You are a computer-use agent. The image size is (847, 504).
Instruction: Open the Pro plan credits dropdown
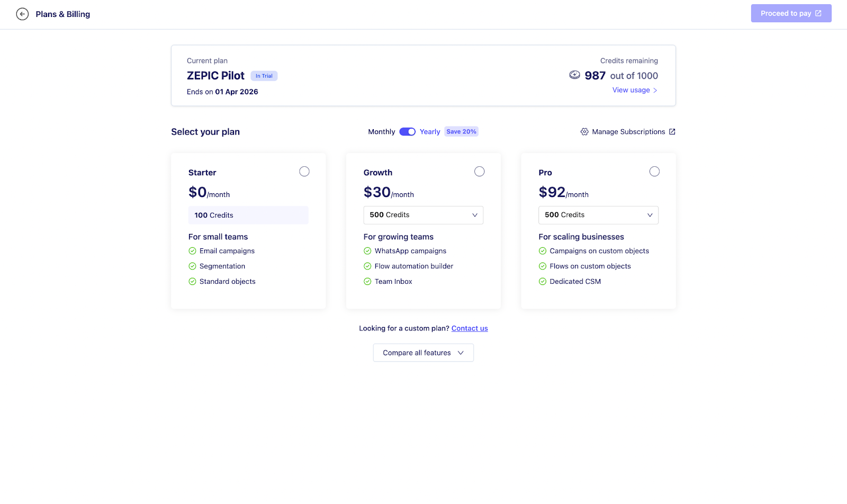coord(599,215)
